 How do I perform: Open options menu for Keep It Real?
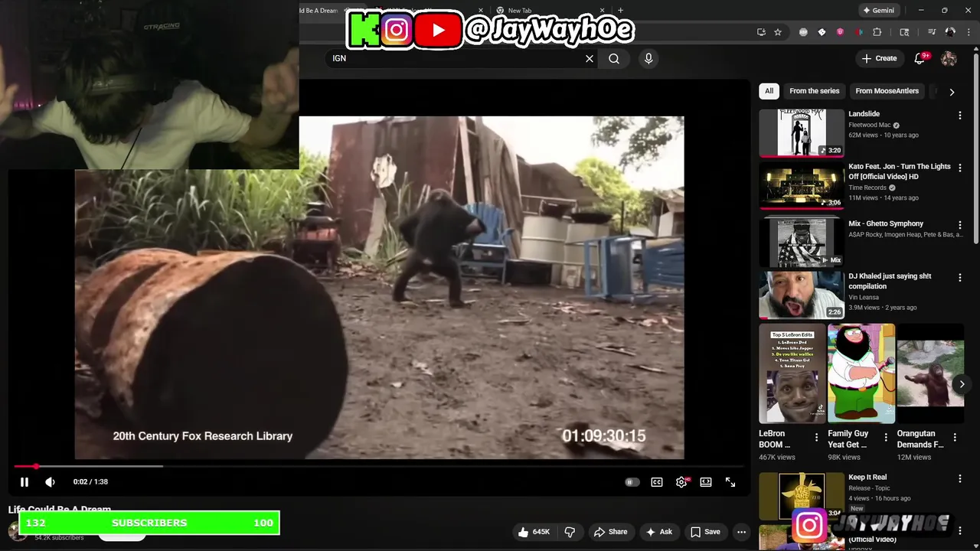959,478
